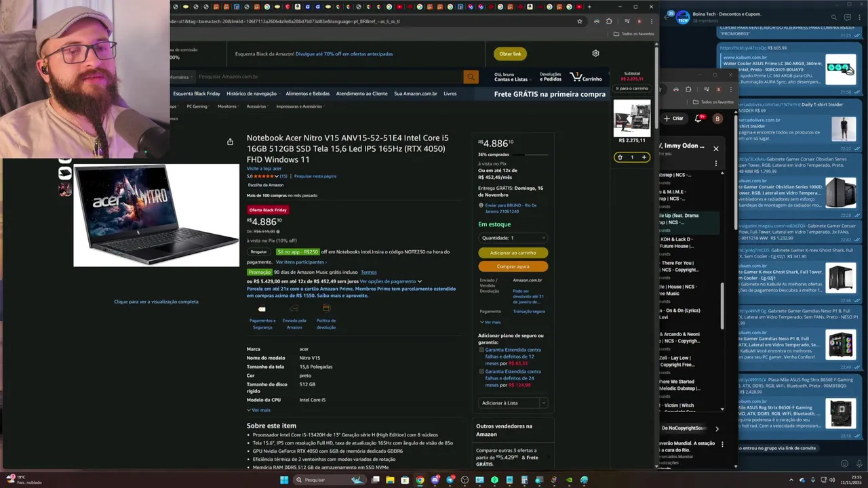Click the Todos os favoritos bookmarks folder

tap(634, 34)
